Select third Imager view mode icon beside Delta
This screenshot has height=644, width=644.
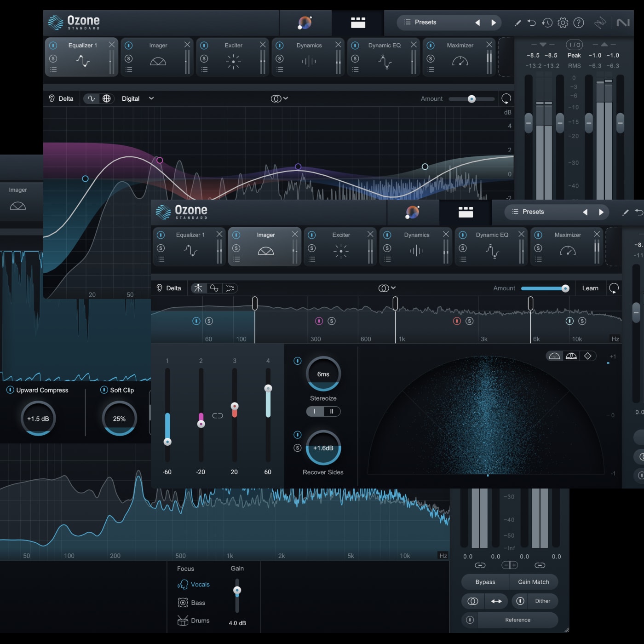[x=230, y=288]
